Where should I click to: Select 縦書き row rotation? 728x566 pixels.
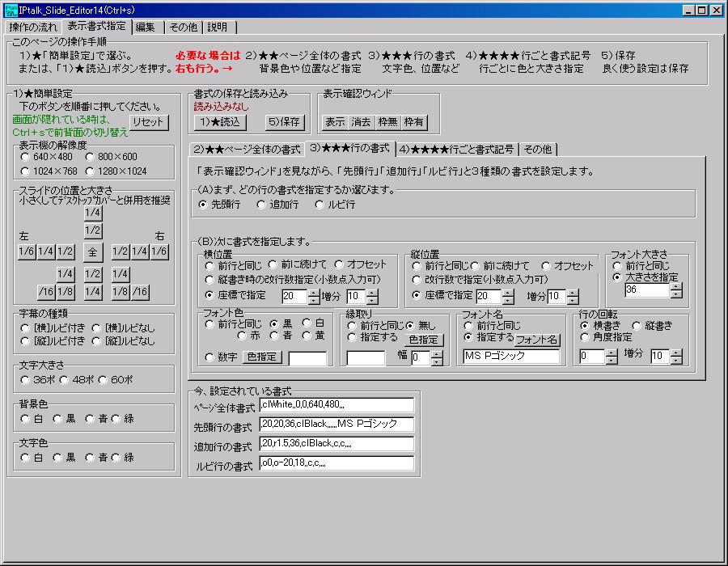click(x=652, y=326)
